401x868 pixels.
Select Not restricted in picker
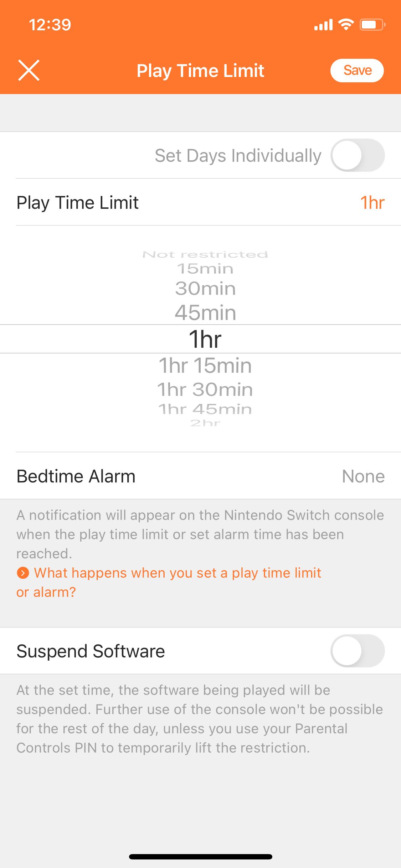(x=205, y=254)
